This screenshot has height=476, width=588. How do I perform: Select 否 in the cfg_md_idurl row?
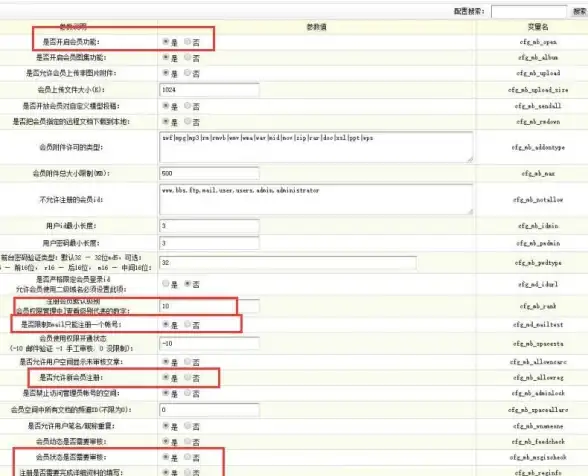(188, 284)
